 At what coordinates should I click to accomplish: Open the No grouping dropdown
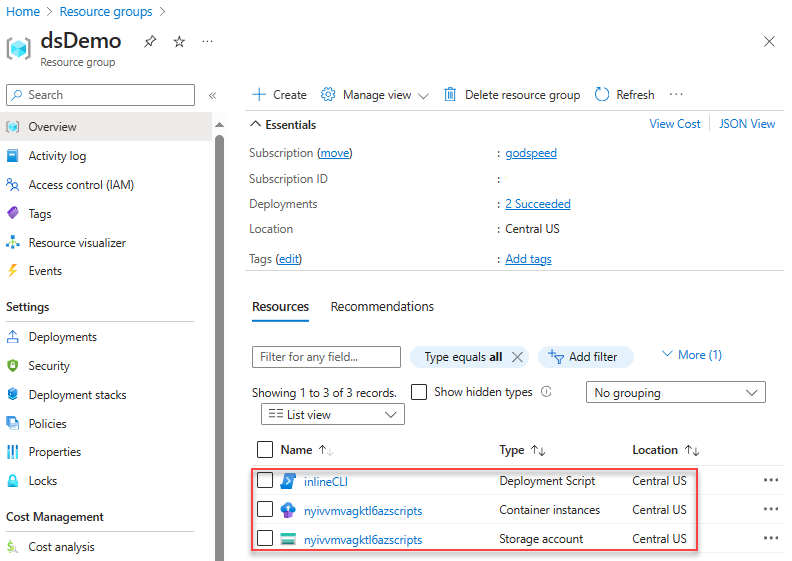(675, 392)
